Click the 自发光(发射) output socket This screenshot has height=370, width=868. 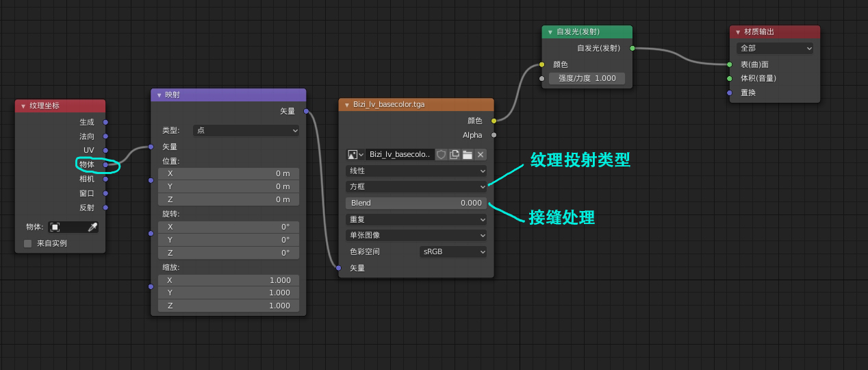(x=632, y=48)
